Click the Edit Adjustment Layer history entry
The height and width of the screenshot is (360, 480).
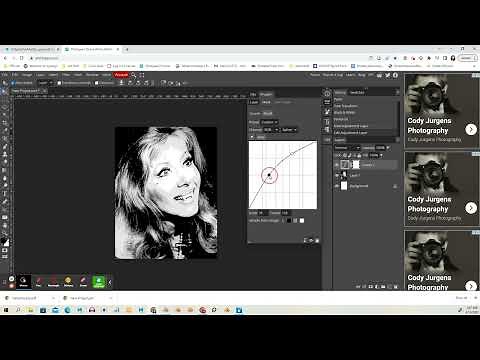pos(350,133)
